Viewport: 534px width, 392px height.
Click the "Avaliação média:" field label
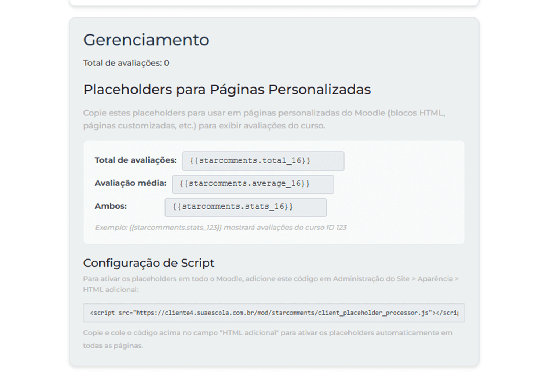[130, 183]
